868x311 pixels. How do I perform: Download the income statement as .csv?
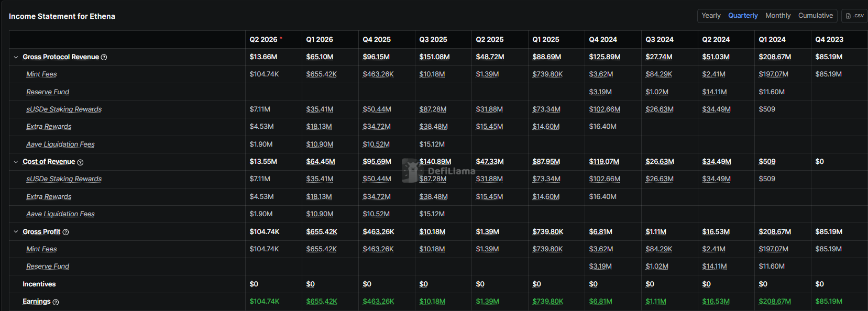[854, 16]
